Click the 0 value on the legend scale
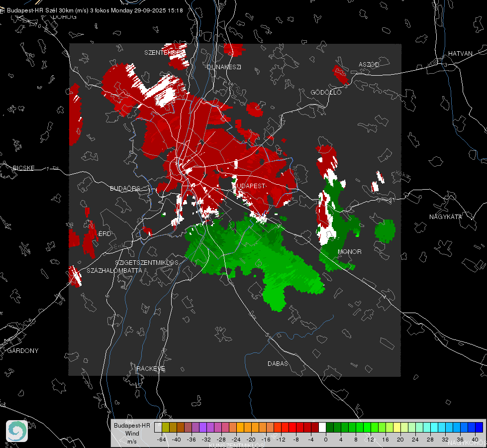The height and width of the screenshot is (448, 487). (x=325, y=440)
